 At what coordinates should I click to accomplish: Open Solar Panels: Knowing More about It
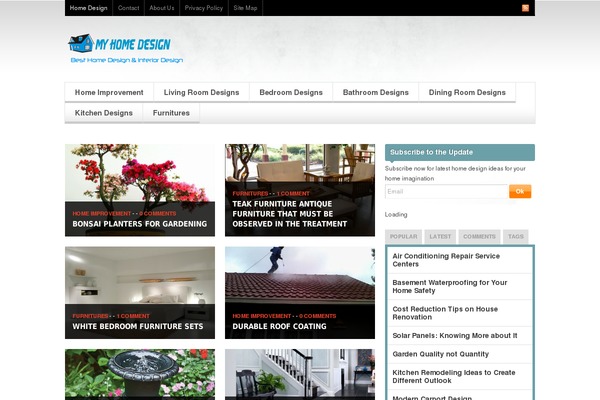[455, 335]
